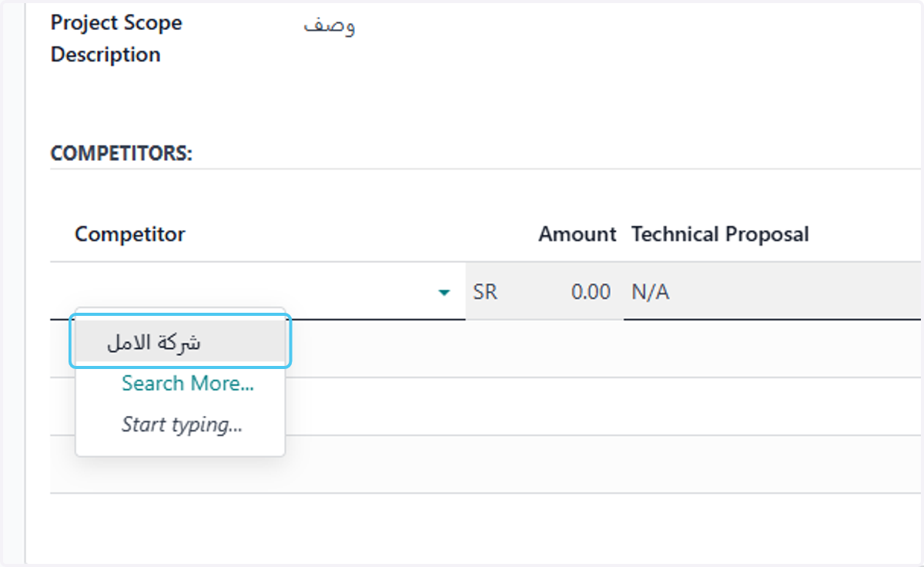Viewport: 924px width, 567px height.
Task: Select شركة الامل from the competitor suggestions
Action: click(x=180, y=343)
